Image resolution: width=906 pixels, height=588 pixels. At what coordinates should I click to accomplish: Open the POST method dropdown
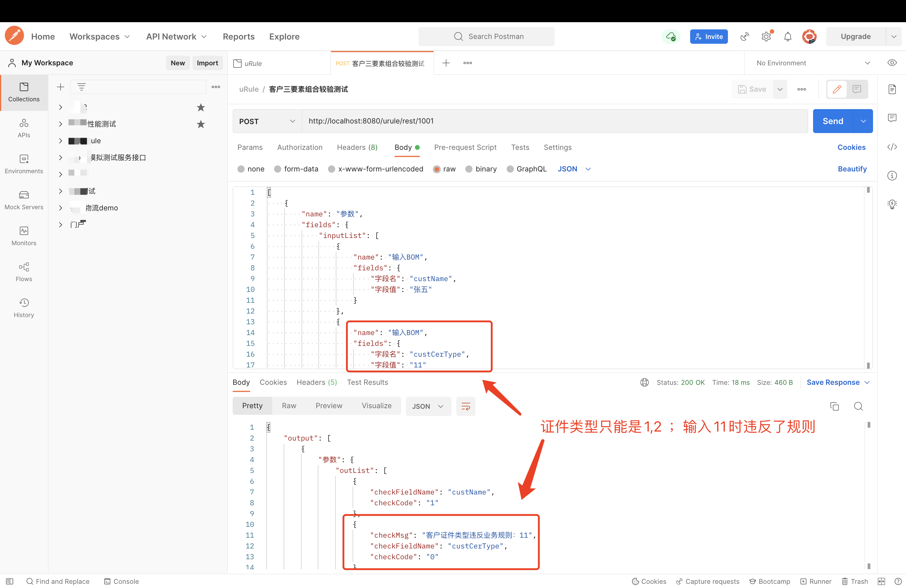click(x=267, y=121)
